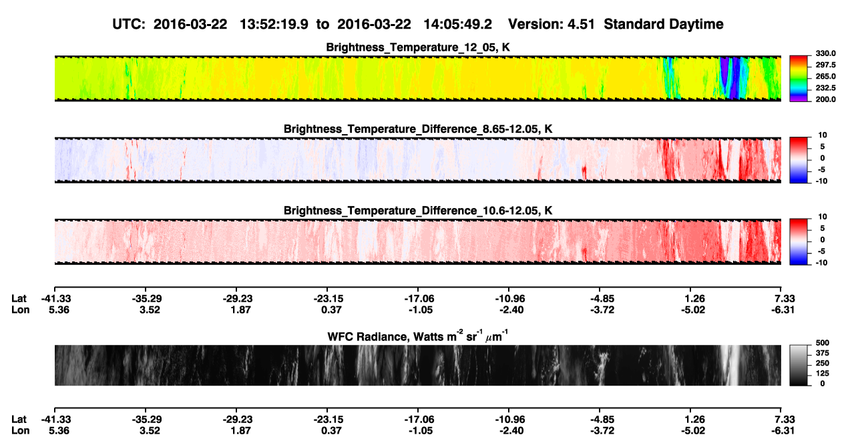This screenshot has width=868, height=445.
Task: Click the end time 14:05:49.2 in header
Action: [457, 25]
